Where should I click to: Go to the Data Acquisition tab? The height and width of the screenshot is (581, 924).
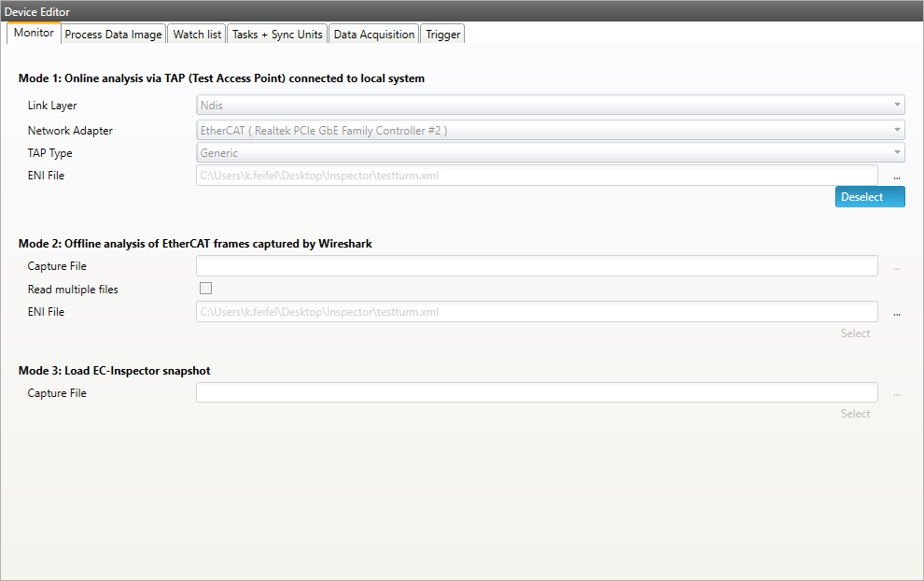tap(373, 35)
